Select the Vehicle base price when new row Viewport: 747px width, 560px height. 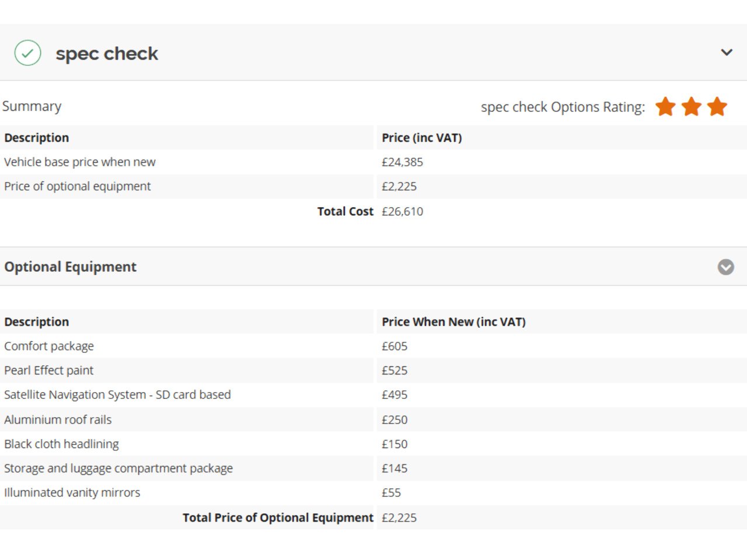click(x=80, y=162)
